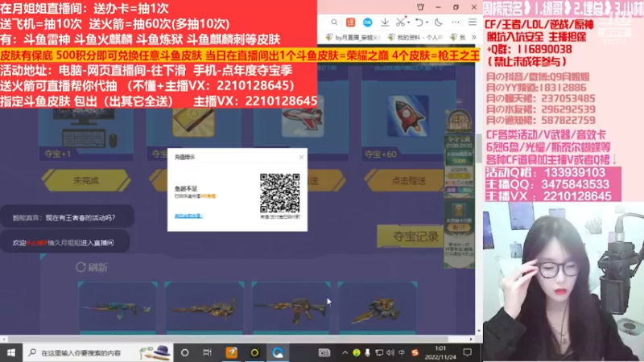Open the taskbar clock showing 1:01
644x362 pixels.
tap(440, 352)
